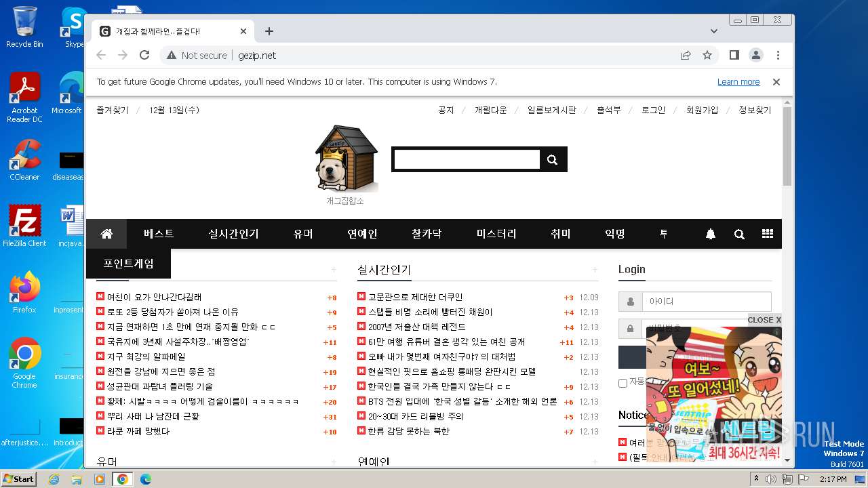Open the 출석부 link

608,110
